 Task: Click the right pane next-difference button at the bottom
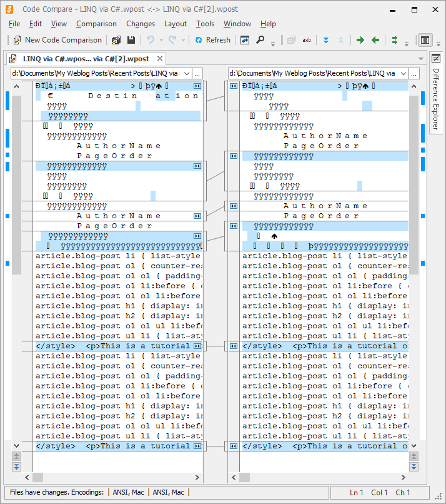click(x=414, y=466)
